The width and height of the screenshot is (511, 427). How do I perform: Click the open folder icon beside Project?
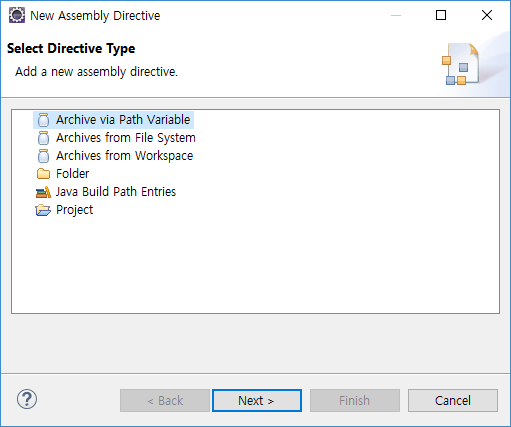tap(43, 210)
